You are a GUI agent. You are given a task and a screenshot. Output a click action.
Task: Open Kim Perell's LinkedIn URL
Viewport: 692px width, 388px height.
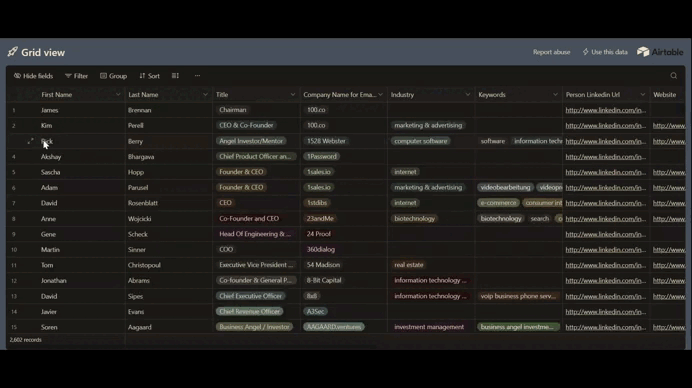point(606,126)
